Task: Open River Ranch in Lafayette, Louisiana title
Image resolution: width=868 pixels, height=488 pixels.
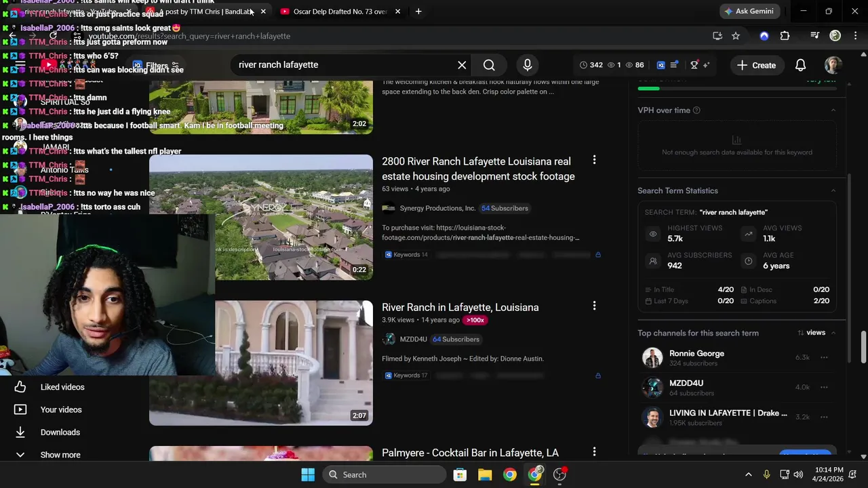Action: point(460,307)
